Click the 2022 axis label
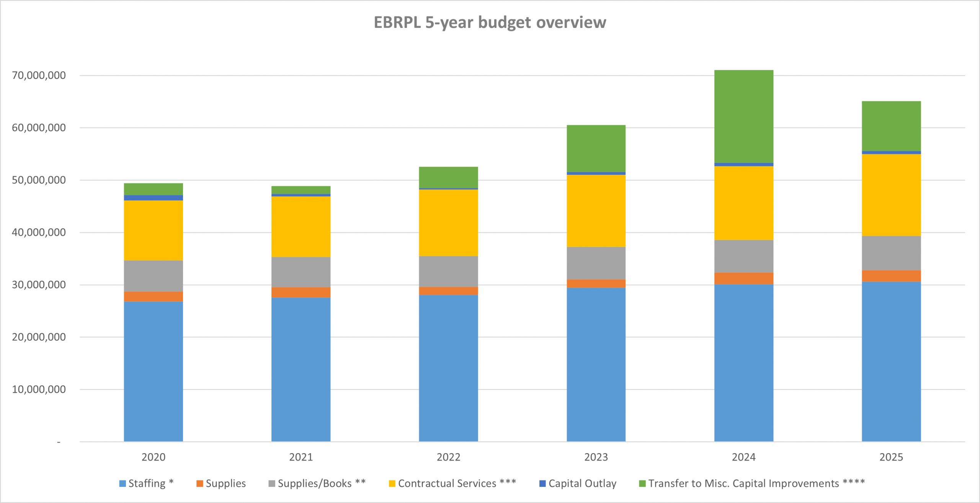Image resolution: width=980 pixels, height=503 pixels. (x=449, y=457)
